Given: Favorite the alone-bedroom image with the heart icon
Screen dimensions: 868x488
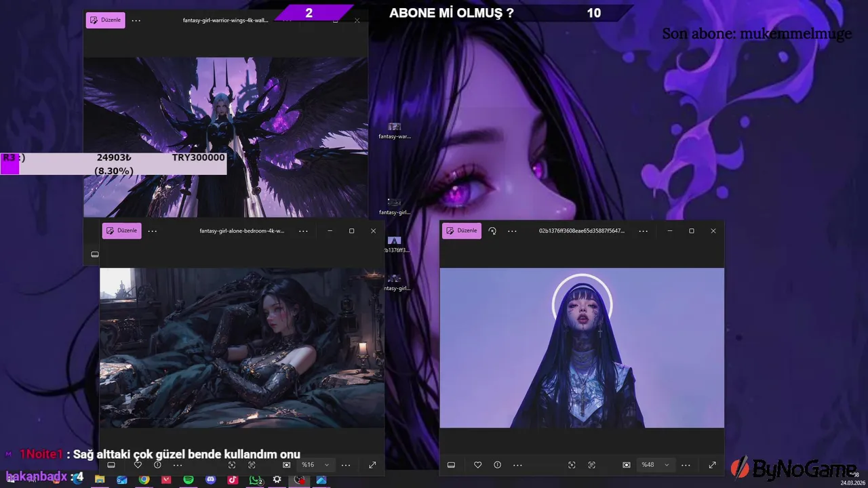Looking at the screenshot, I should 138,465.
